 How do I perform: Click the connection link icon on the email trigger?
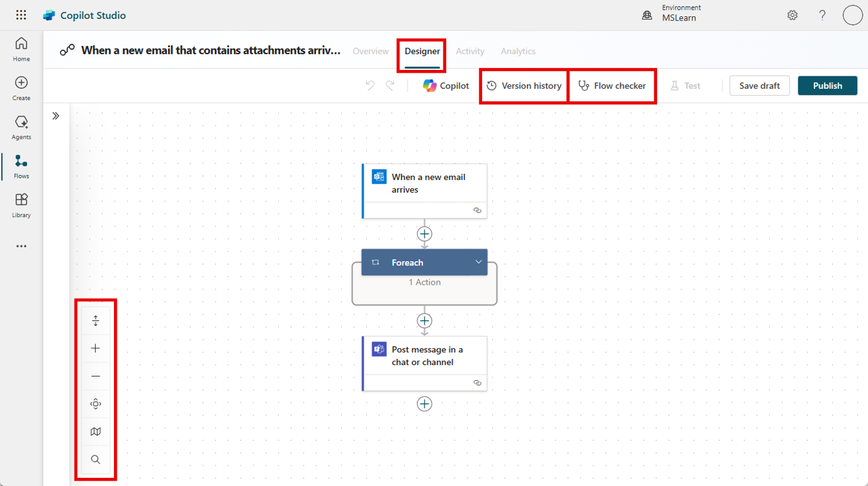pos(477,210)
